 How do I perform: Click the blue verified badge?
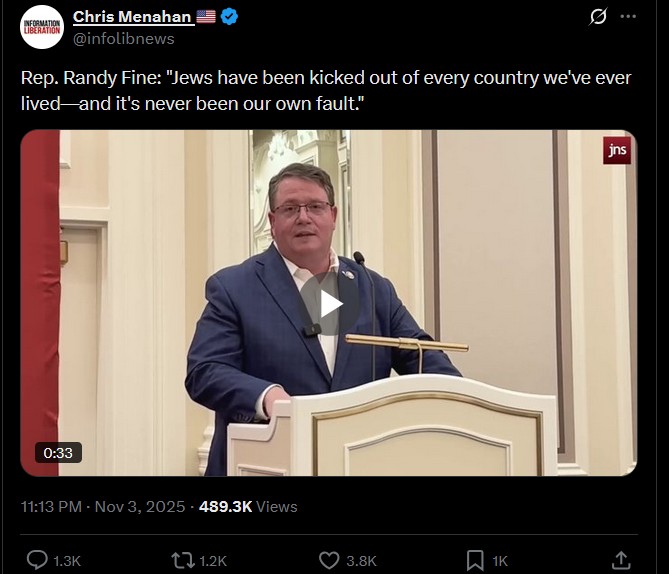tap(229, 16)
